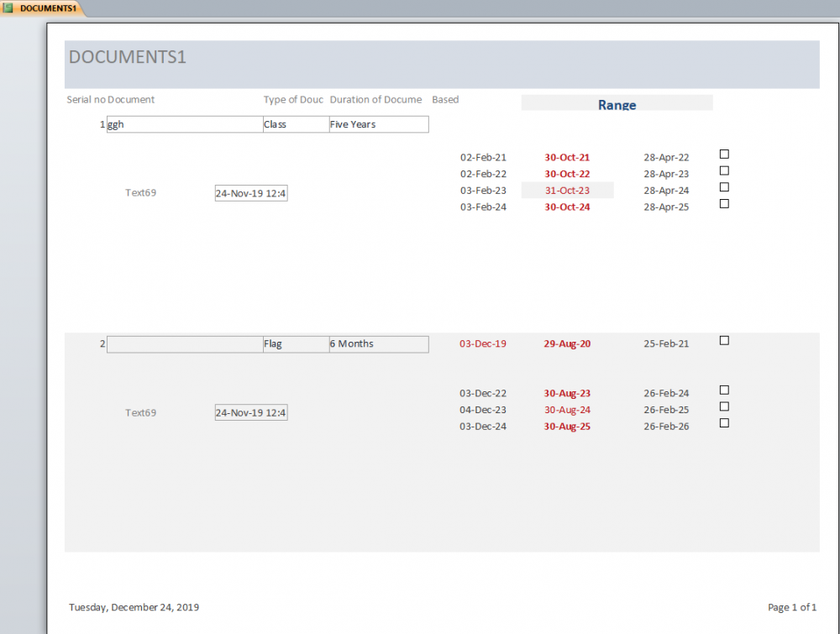840x634 pixels.
Task: Check the box beside 25-Feb-21
Action: [724, 341]
